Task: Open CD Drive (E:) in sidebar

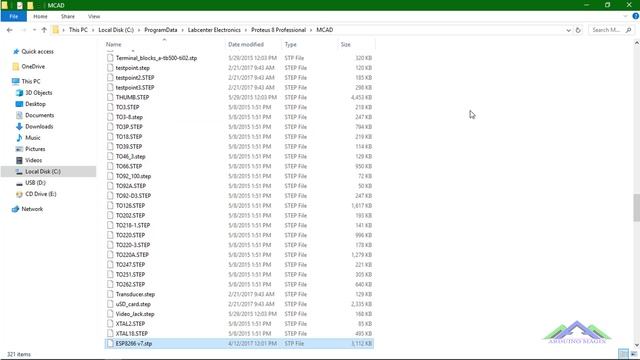Action: [40, 194]
